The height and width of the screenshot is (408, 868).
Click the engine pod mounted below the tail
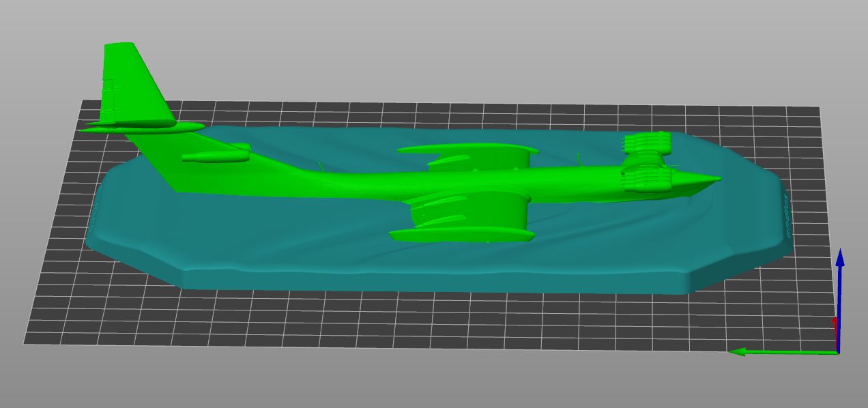215,157
